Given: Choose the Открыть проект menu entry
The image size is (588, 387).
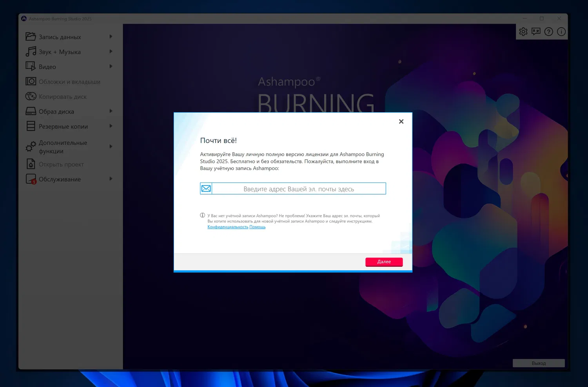Looking at the screenshot, I should click(70, 164).
